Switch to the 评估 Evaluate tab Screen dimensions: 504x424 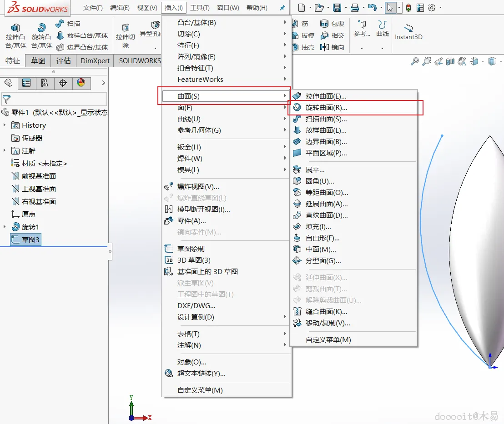63,61
